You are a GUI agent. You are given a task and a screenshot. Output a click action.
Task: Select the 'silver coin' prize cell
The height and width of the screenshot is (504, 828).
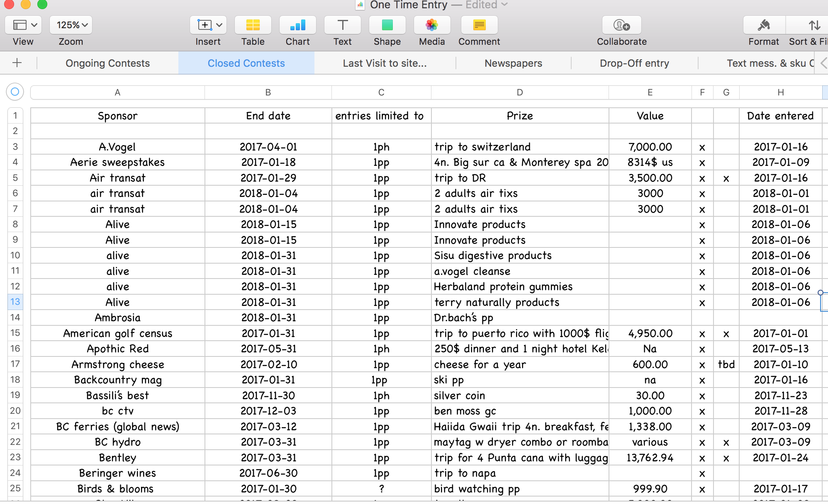point(520,395)
